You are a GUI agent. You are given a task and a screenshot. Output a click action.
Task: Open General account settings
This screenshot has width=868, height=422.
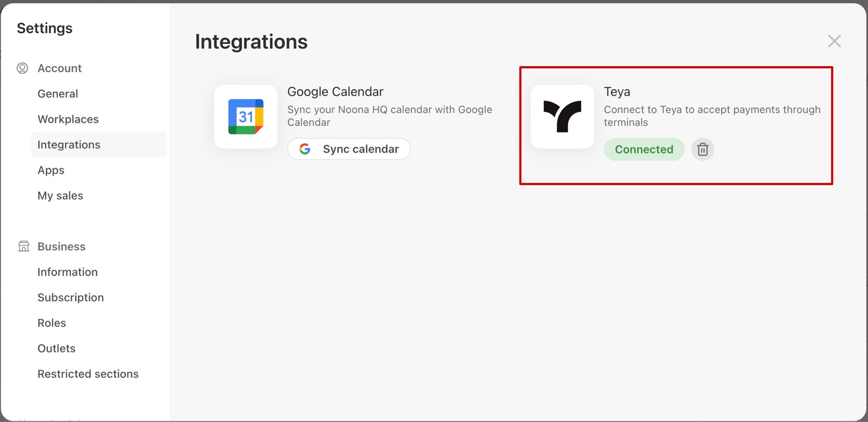click(58, 94)
